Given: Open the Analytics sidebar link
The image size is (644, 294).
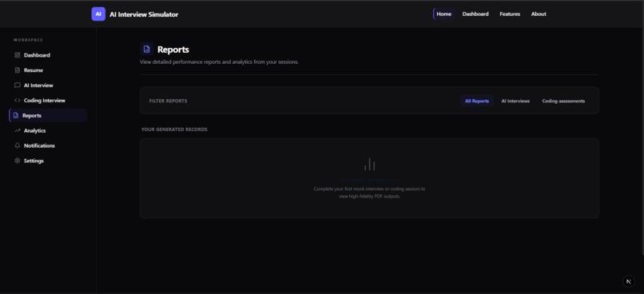Looking at the screenshot, I should pos(48,130).
